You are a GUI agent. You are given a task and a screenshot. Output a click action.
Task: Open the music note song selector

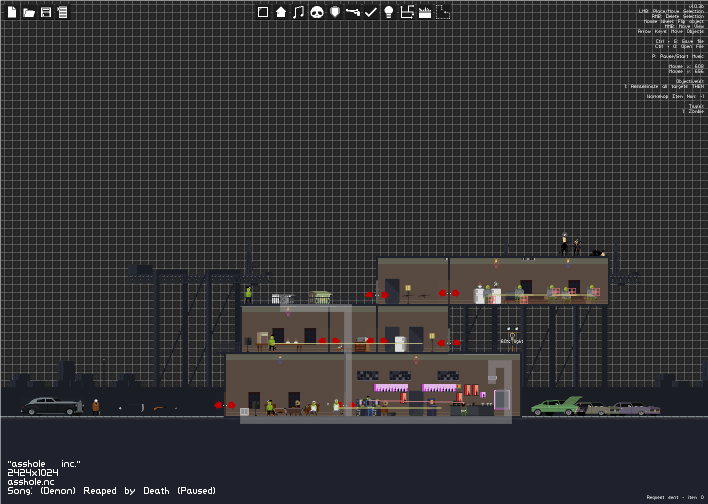tap(298, 12)
